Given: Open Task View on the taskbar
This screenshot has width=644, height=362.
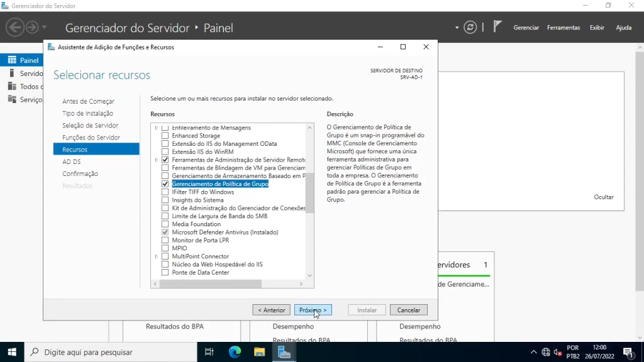Looking at the screenshot, I should pyautogui.click(x=209, y=352).
